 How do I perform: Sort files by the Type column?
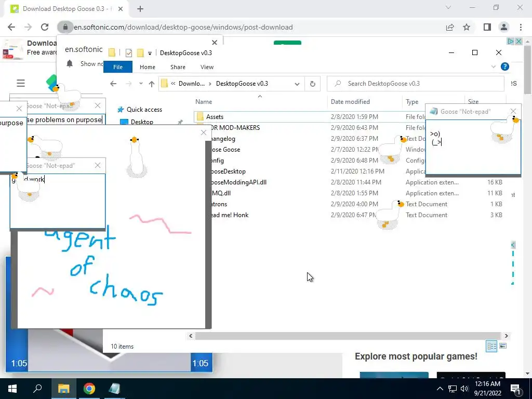(x=412, y=101)
